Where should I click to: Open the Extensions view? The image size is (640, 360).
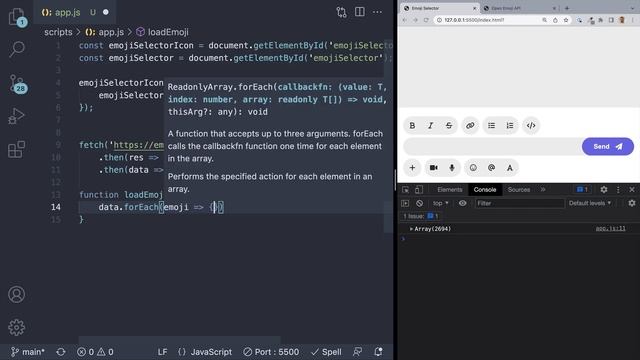(x=16, y=149)
